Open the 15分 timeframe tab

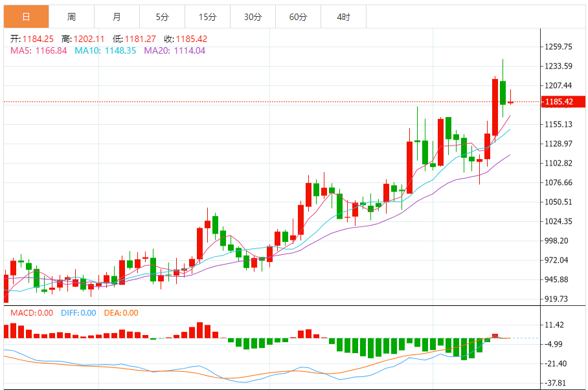coord(208,17)
